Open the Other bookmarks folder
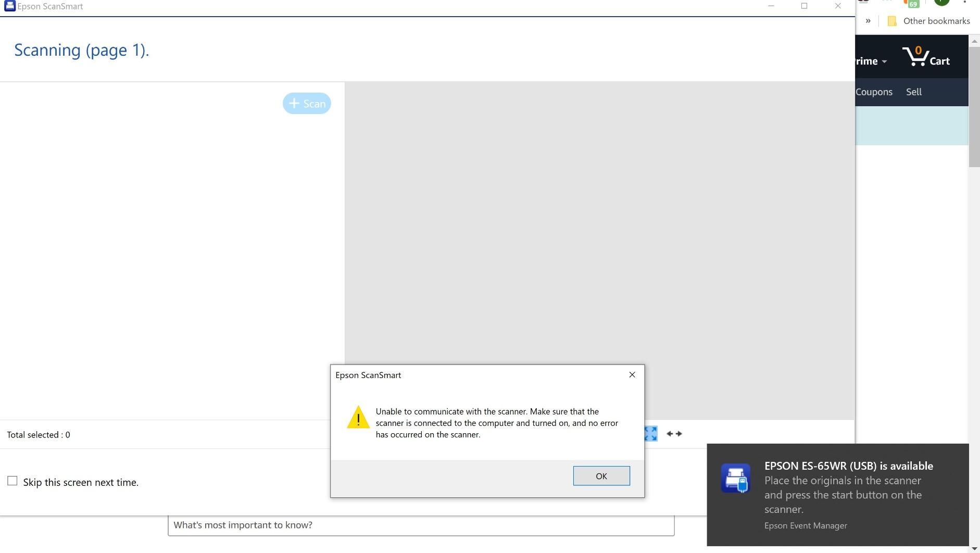 point(928,21)
